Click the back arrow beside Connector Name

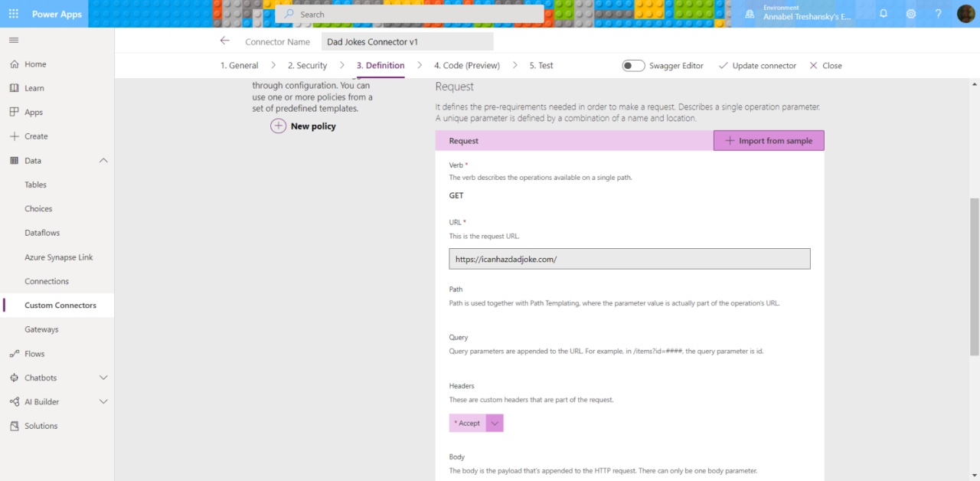224,41
